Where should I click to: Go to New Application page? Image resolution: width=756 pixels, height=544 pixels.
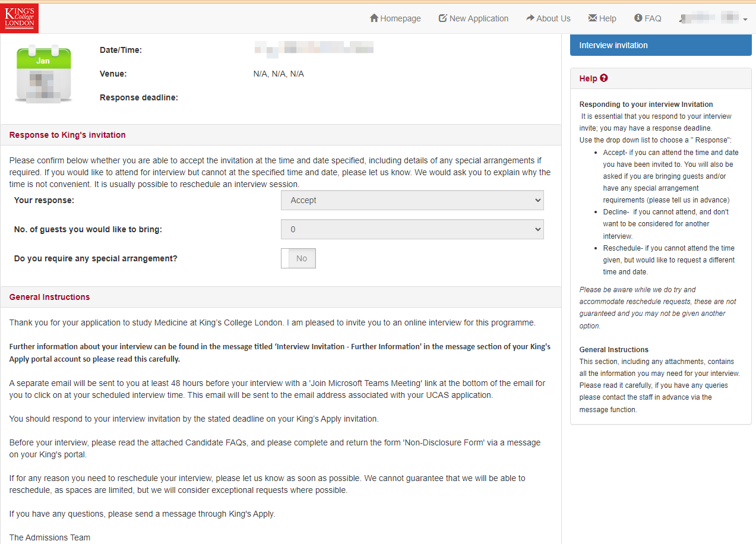[x=473, y=18]
